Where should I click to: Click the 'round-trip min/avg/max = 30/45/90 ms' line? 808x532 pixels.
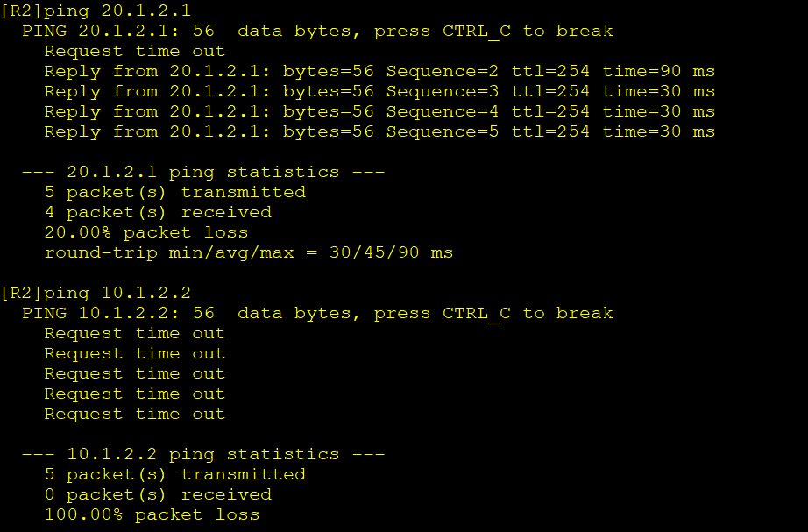click(x=248, y=252)
